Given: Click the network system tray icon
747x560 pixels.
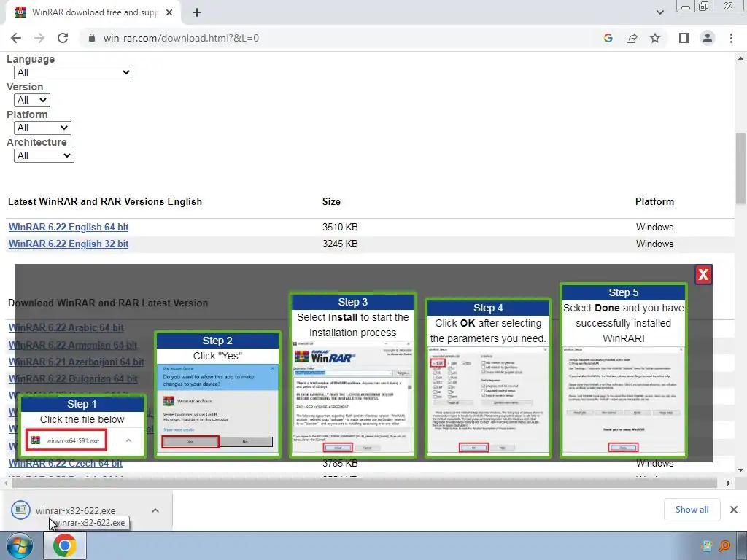Looking at the screenshot, I should tap(706, 545).
